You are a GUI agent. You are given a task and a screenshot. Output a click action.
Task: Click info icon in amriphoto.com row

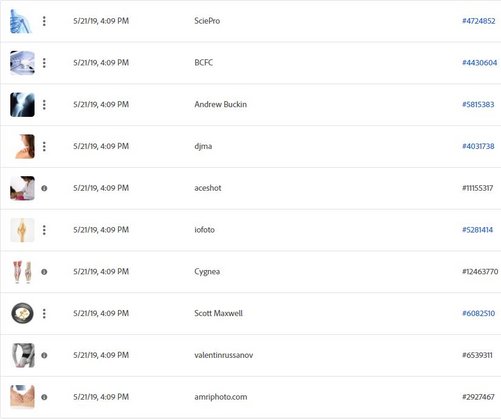click(44, 397)
